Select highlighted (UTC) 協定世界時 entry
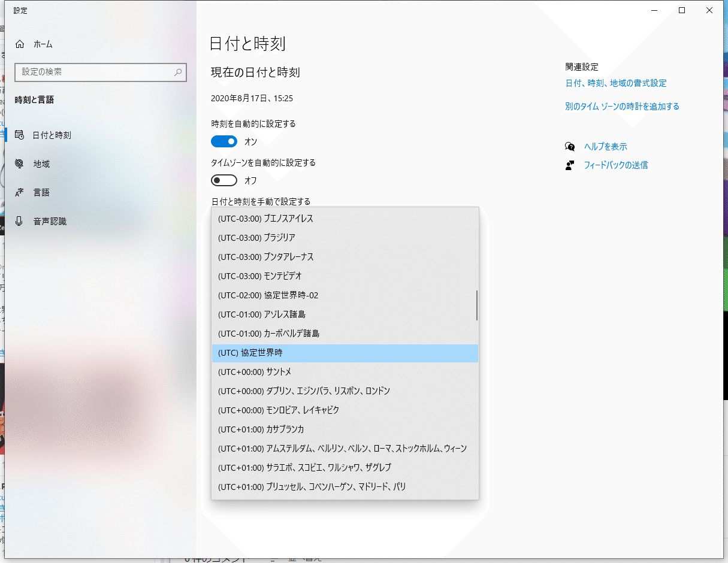The image size is (728, 563). 345,353
